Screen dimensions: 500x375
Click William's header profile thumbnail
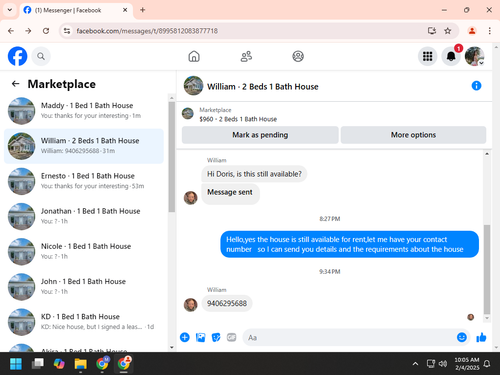[x=193, y=86]
